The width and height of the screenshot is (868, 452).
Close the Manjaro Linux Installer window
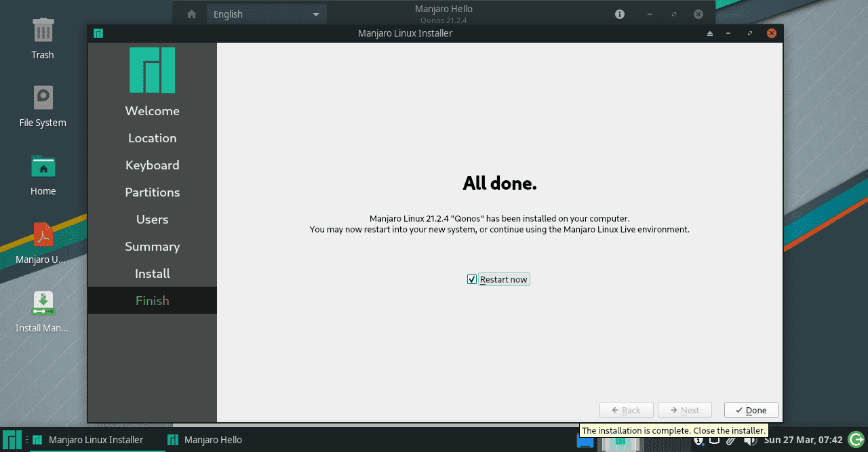coord(771,33)
